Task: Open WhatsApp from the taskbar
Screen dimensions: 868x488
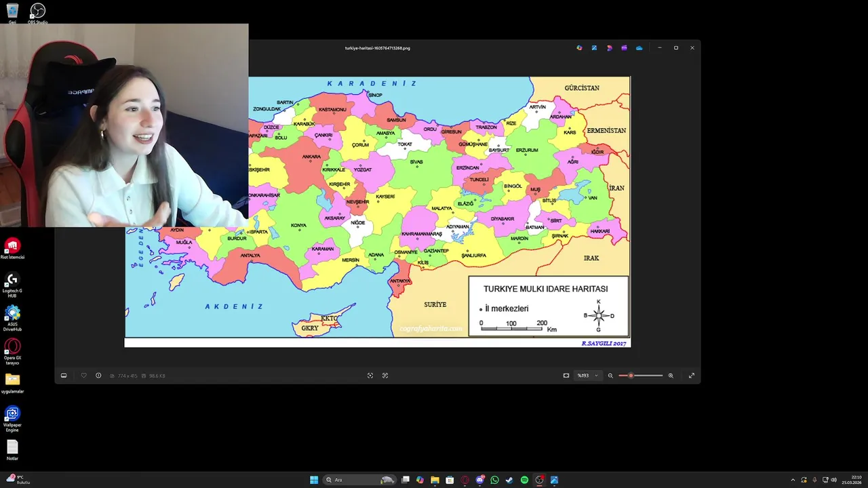Action: pos(494,480)
